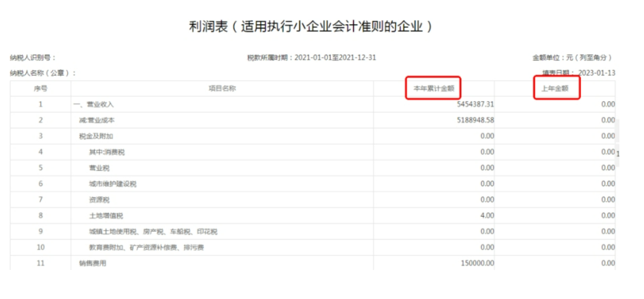644x299 pixels.
Task: Click 营业税 prior-year value 0.00
Action: pos(608,168)
